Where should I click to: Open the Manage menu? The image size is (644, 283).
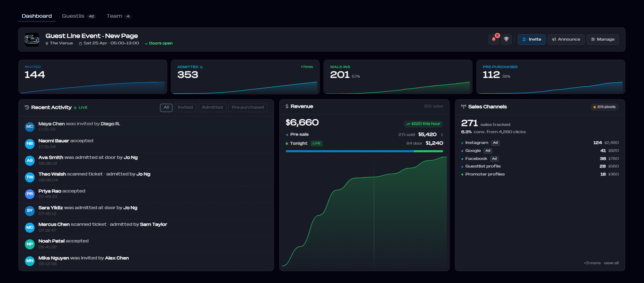point(603,40)
